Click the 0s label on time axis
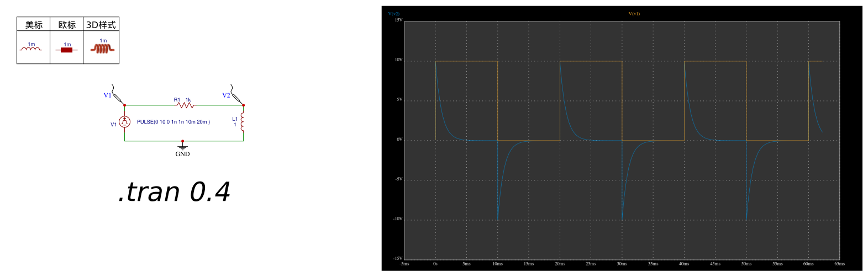Screen dimensions: 868x277 tap(435, 264)
